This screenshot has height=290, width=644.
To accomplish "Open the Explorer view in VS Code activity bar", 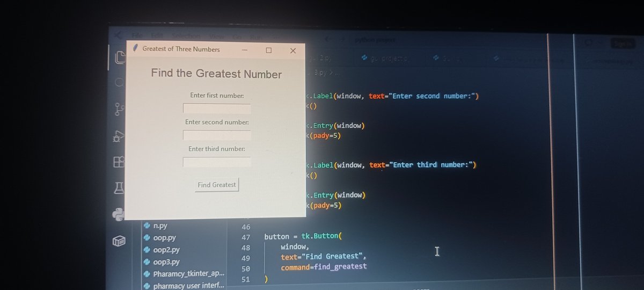I will (x=119, y=57).
